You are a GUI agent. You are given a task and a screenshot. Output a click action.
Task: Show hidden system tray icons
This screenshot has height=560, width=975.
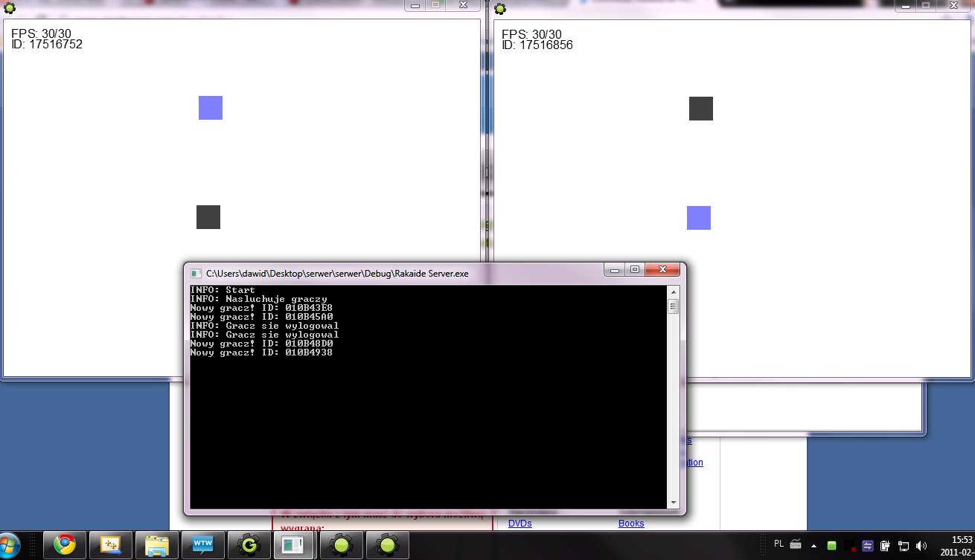(x=813, y=545)
